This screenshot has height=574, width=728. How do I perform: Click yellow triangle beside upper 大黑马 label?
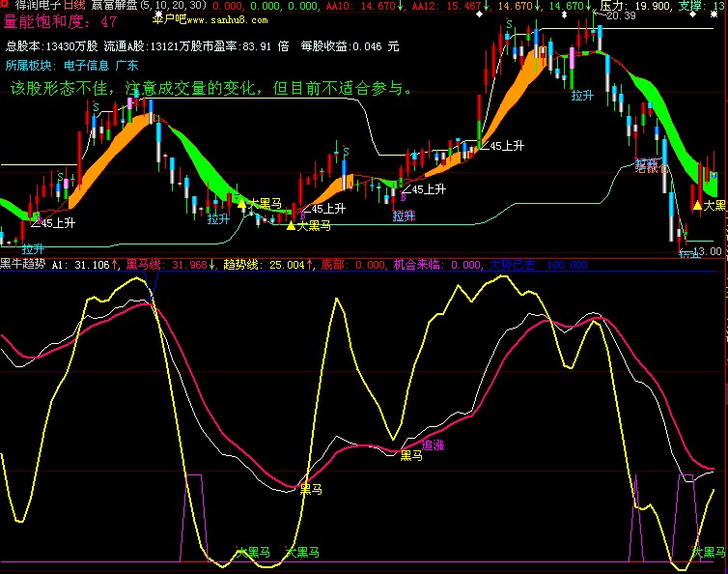pos(242,203)
